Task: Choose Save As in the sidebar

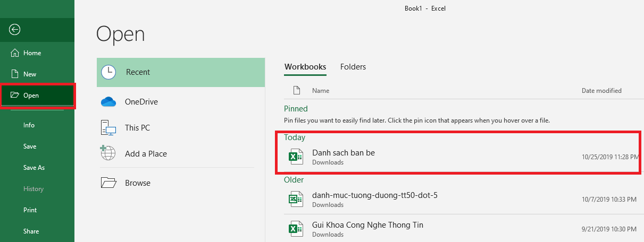Action: (x=34, y=168)
